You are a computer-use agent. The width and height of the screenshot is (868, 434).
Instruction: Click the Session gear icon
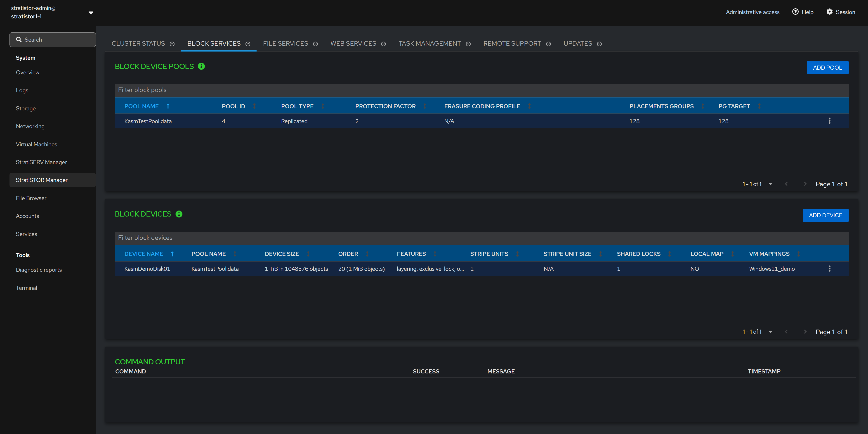point(829,12)
